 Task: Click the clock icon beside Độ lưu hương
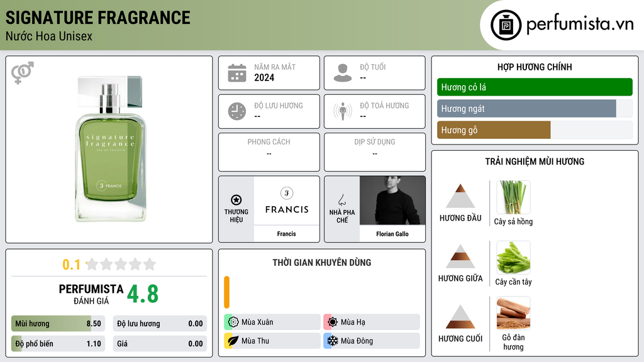click(237, 111)
